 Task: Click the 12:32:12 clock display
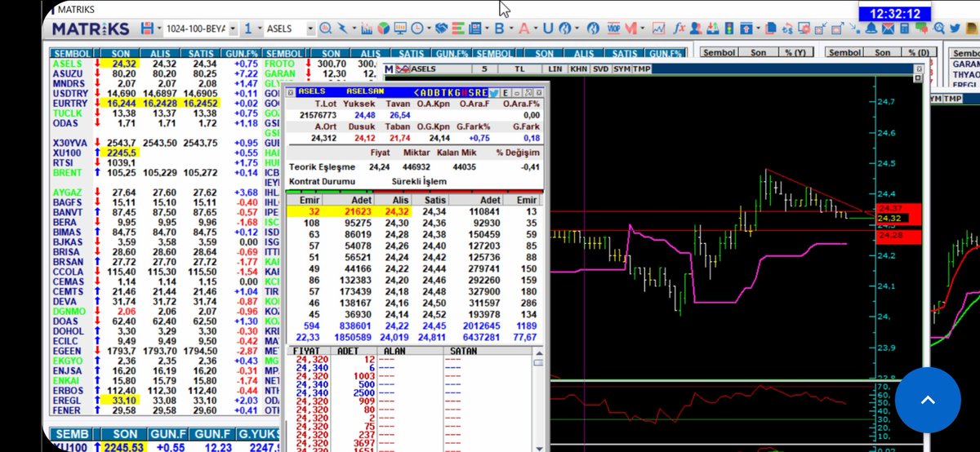[x=896, y=13]
